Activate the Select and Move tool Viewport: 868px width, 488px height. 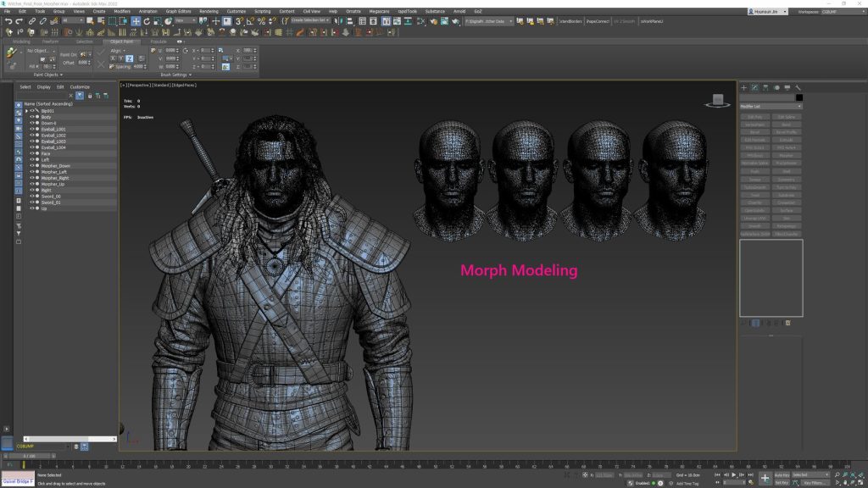point(136,21)
